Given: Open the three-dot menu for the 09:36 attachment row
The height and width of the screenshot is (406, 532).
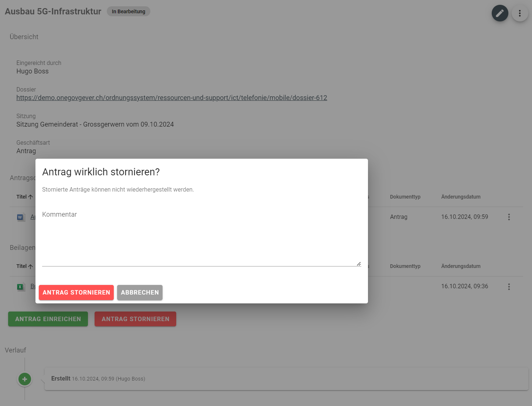Looking at the screenshot, I should 509,287.
